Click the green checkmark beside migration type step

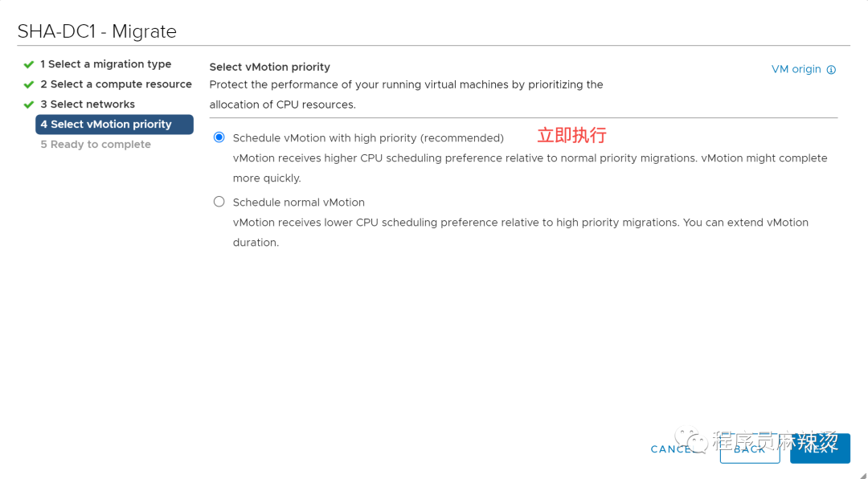pyautogui.click(x=29, y=64)
